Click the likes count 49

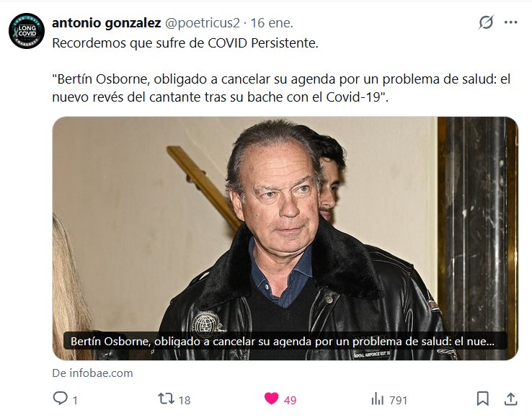[290, 401]
